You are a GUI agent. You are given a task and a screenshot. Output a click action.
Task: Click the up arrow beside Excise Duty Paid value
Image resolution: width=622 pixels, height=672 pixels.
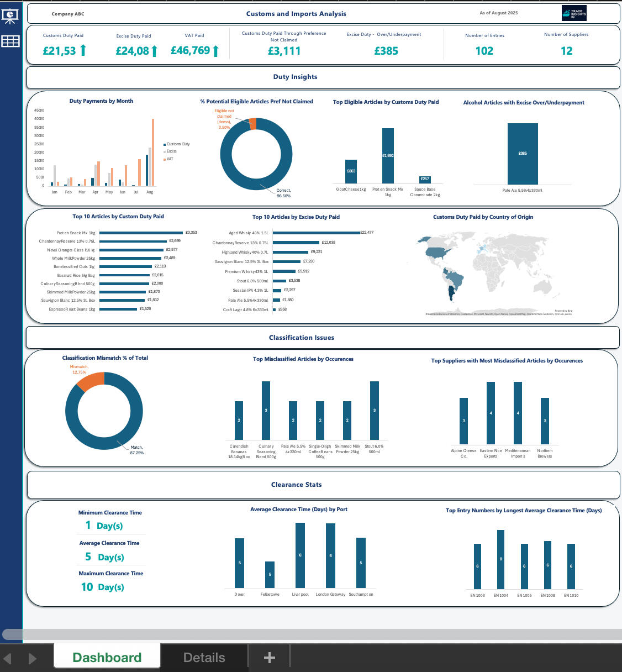[x=154, y=51]
